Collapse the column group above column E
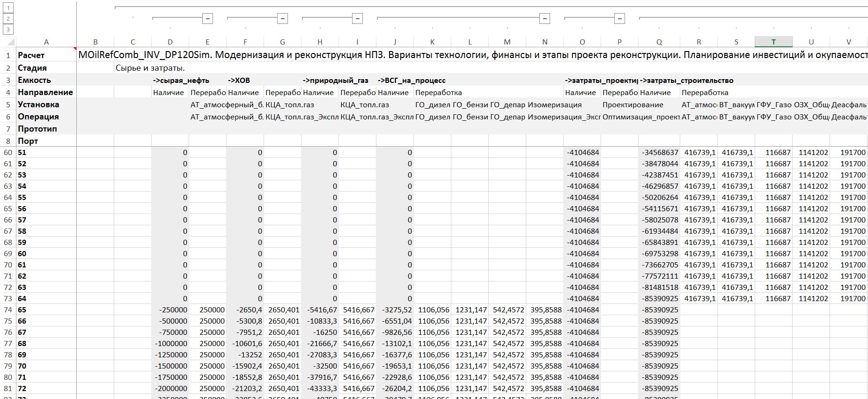 (x=207, y=19)
